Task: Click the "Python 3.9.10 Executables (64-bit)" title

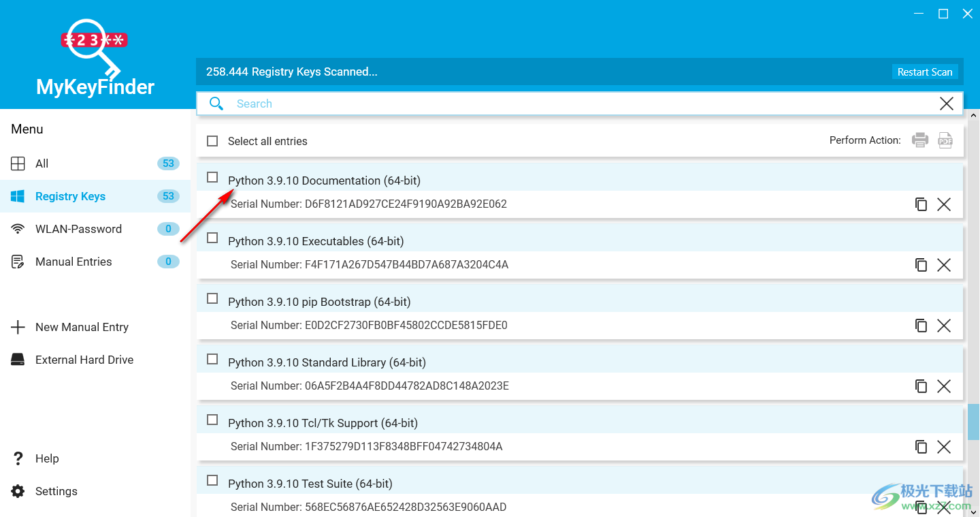Action: tap(316, 241)
